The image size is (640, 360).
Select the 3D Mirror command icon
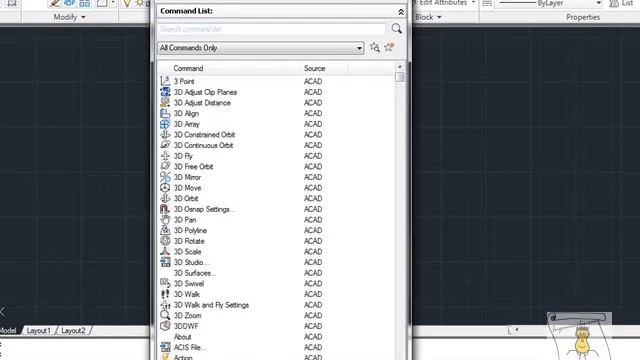(165, 177)
